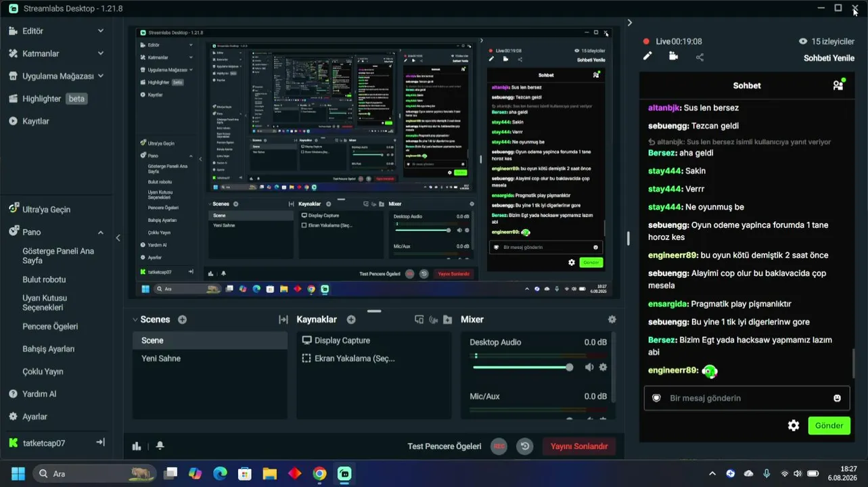The height and width of the screenshot is (487, 868).
Task: Click the logout icon beside tatketcap07
Action: [100, 442]
